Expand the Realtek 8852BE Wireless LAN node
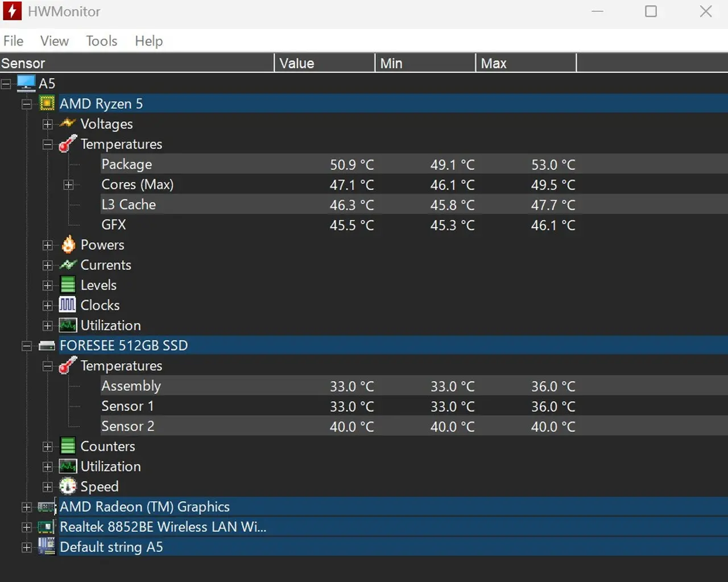This screenshot has height=582, width=728. [x=27, y=527]
